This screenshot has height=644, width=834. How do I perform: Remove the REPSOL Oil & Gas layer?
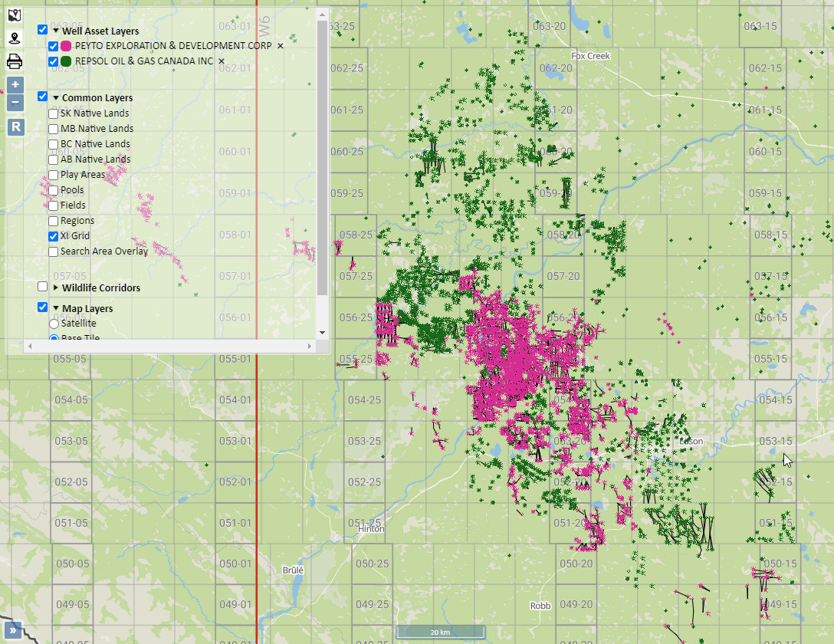pos(222,61)
